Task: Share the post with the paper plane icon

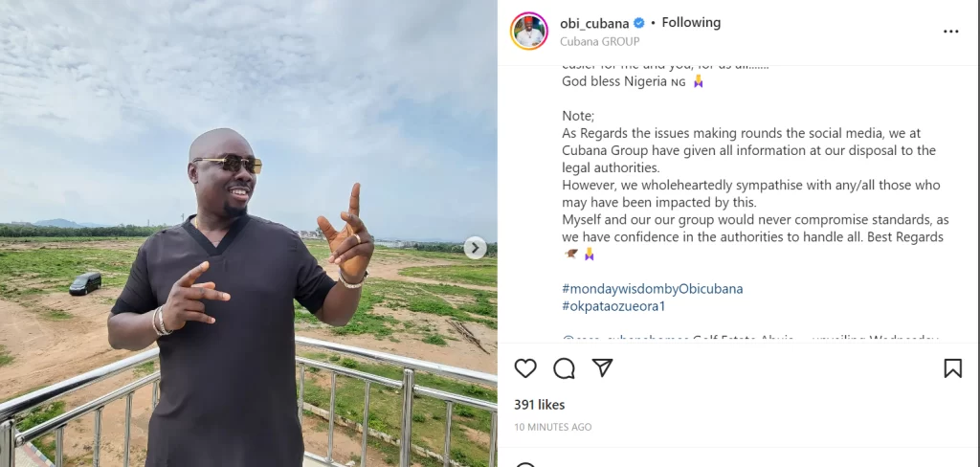Action: point(602,368)
